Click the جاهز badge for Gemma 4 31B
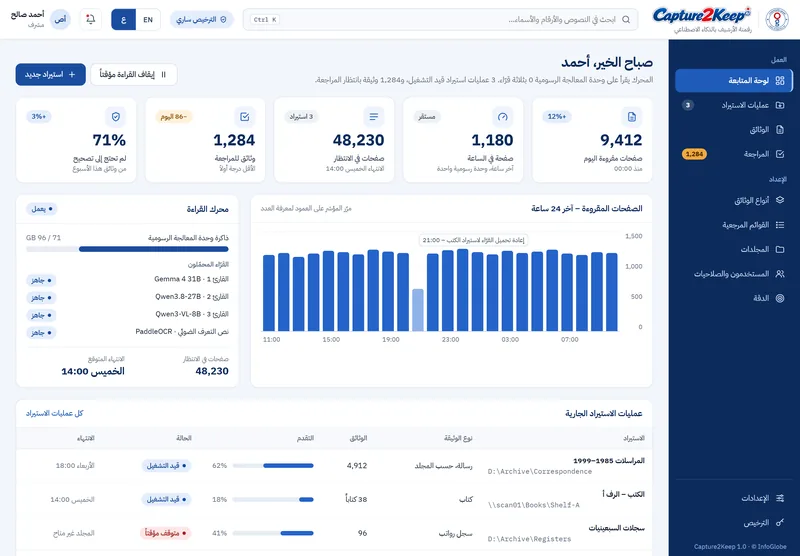The width and height of the screenshot is (800, 556). pyautogui.click(x=41, y=280)
